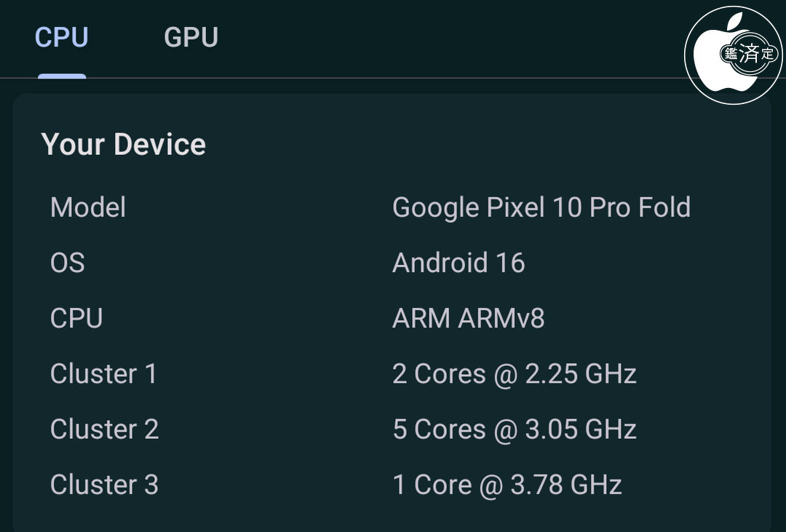The width and height of the screenshot is (786, 532).
Task: Select the Cluster 1 label
Action: pos(103,373)
